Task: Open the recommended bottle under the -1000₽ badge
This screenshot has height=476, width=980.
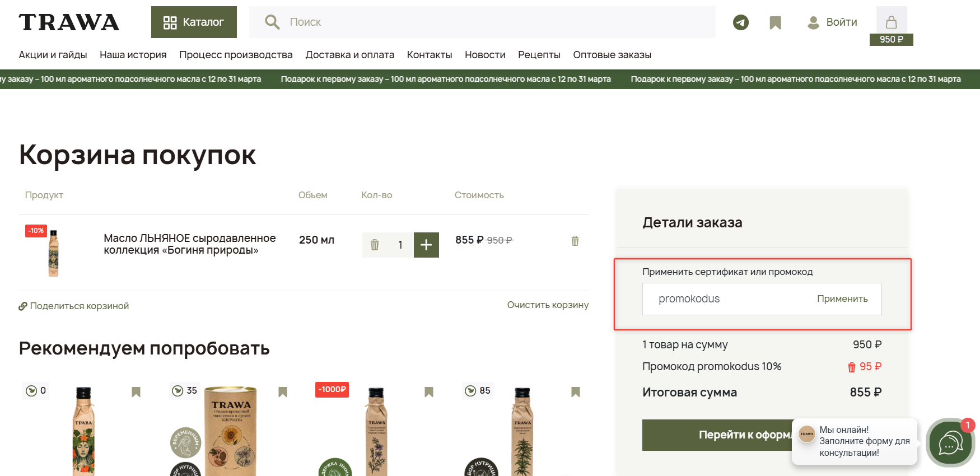Action: tap(376, 431)
